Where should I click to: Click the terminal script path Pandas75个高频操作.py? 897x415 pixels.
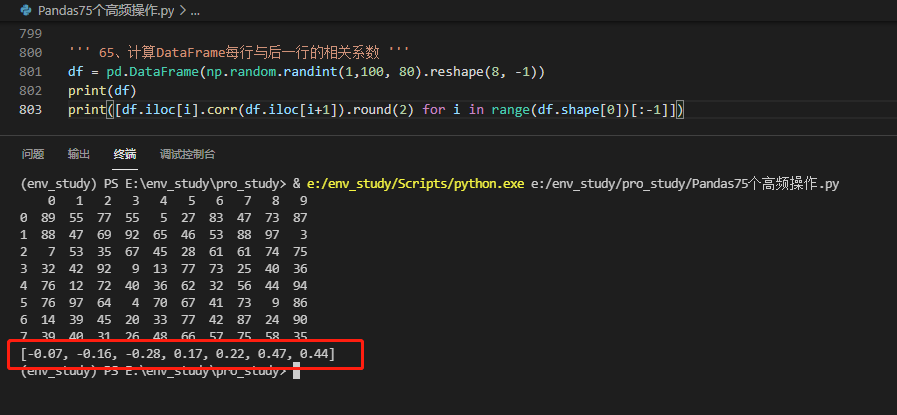click(x=685, y=184)
